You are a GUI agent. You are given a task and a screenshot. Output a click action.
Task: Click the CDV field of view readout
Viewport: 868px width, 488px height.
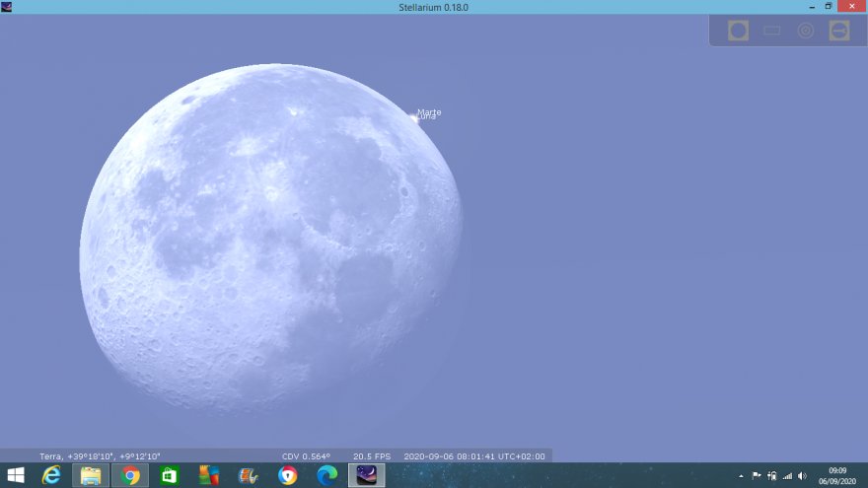[x=306, y=456]
